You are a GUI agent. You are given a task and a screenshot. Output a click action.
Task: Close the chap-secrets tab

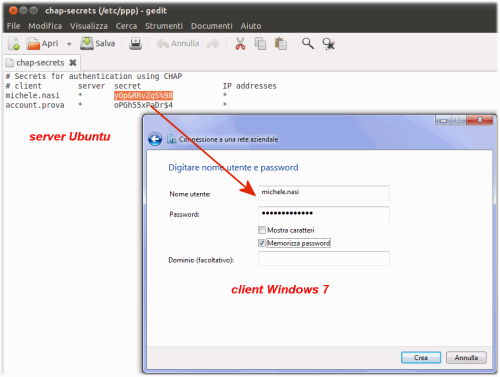tap(73, 62)
